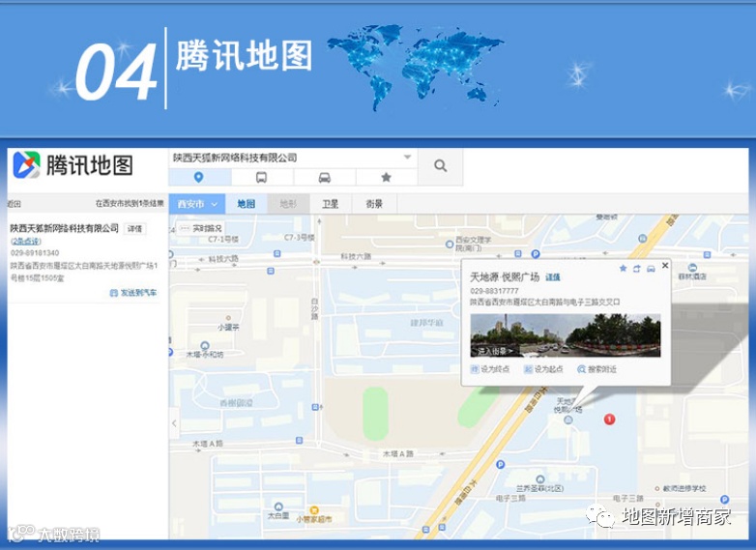Collapse the results panel with the arrow handle
Screen dimensions: 756x550
[x=174, y=423]
